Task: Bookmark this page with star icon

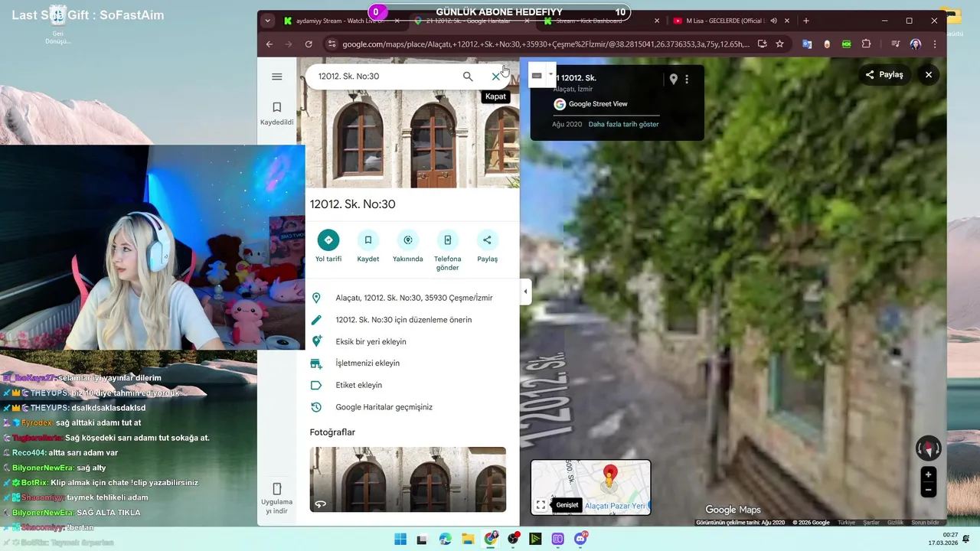Action: 779,44
